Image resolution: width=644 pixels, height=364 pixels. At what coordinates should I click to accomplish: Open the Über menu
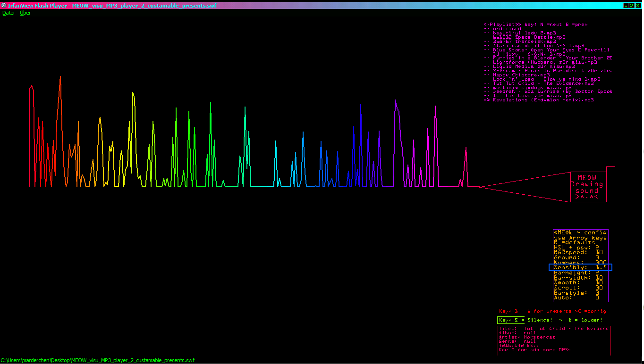[25, 13]
